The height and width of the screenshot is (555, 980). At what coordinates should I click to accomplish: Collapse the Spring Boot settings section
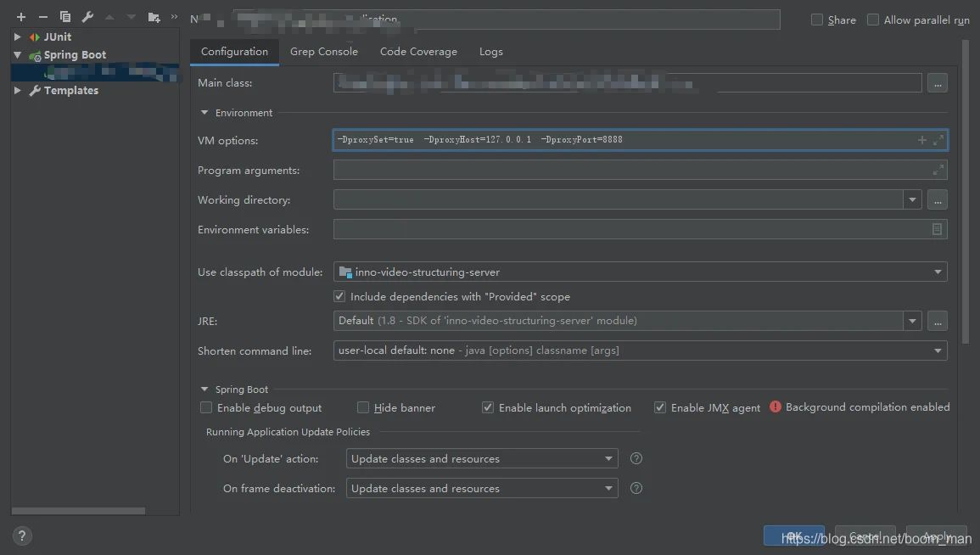204,389
